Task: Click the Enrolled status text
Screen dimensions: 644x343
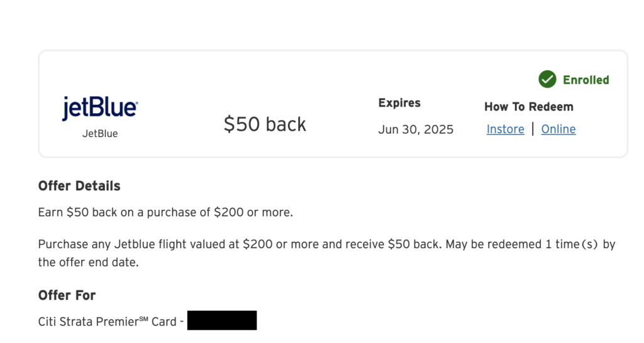Action: pos(586,80)
